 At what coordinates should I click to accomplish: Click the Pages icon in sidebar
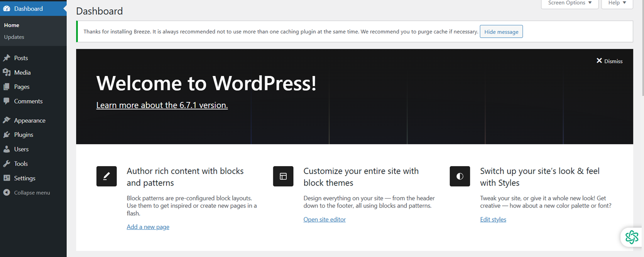tap(7, 87)
